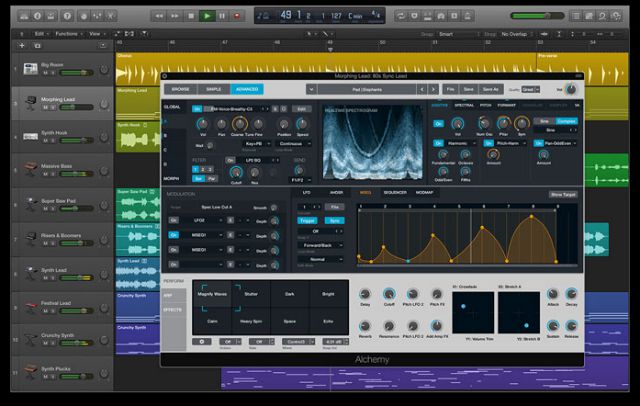Image resolution: width=640 pixels, height=406 pixels.
Task: Toggle source A On button in Alchemy
Action: coord(197,109)
